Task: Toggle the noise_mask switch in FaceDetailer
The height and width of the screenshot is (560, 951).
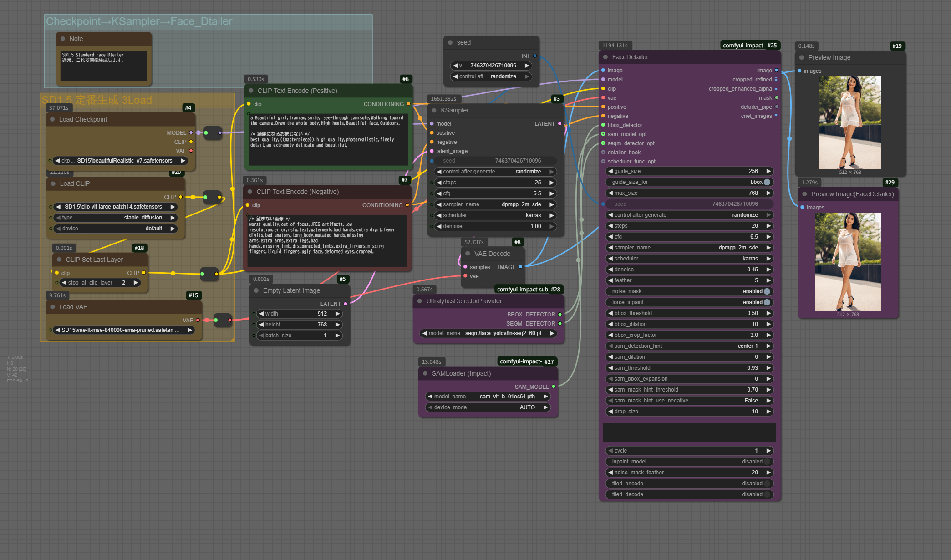Action: (767, 291)
